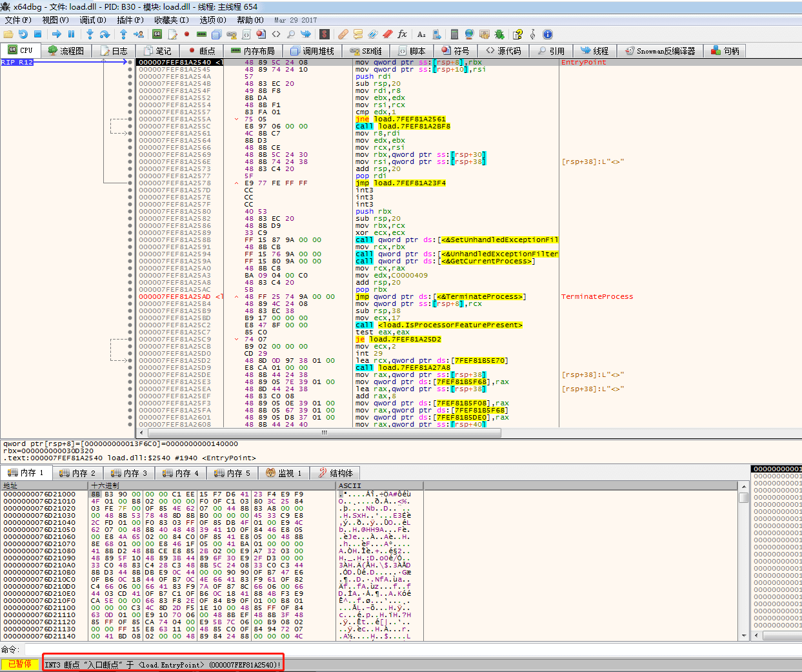
Task: Switch to the 断点 tab
Action: pyautogui.click(x=201, y=50)
